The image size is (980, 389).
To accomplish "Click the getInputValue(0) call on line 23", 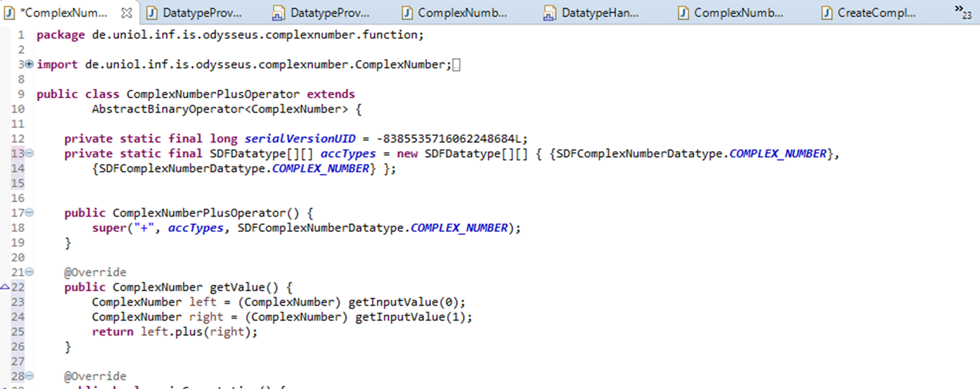I will pos(406,302).
